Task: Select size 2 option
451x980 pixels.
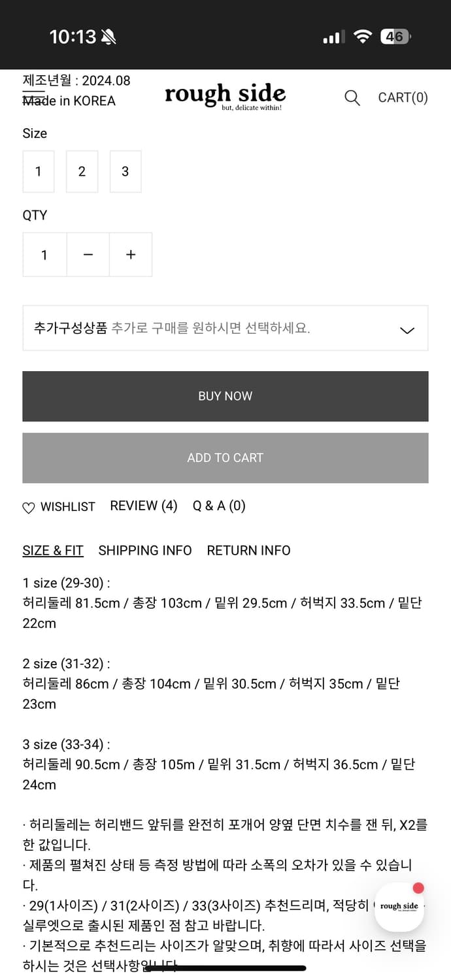Action: [82, 172]
